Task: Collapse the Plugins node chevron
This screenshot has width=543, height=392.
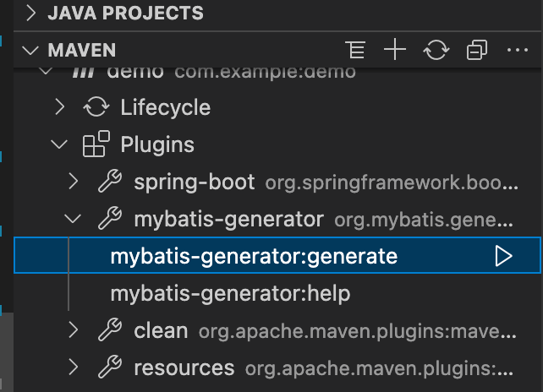Action: [x=59, y=144]
